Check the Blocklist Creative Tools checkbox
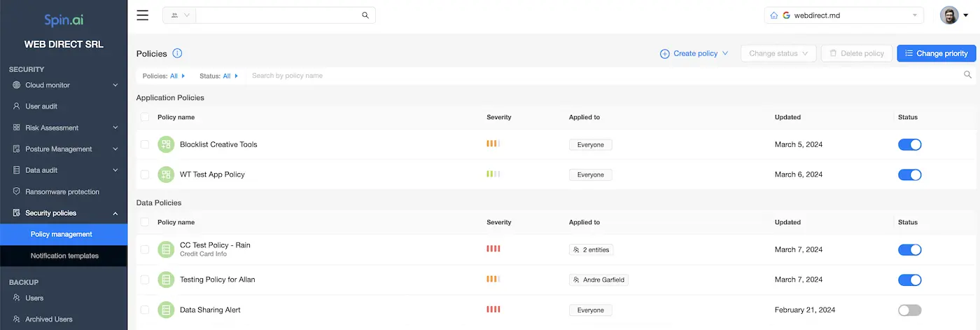Image resolution: width=980 pixels, height=330 pixels. (x=145, y=144)
